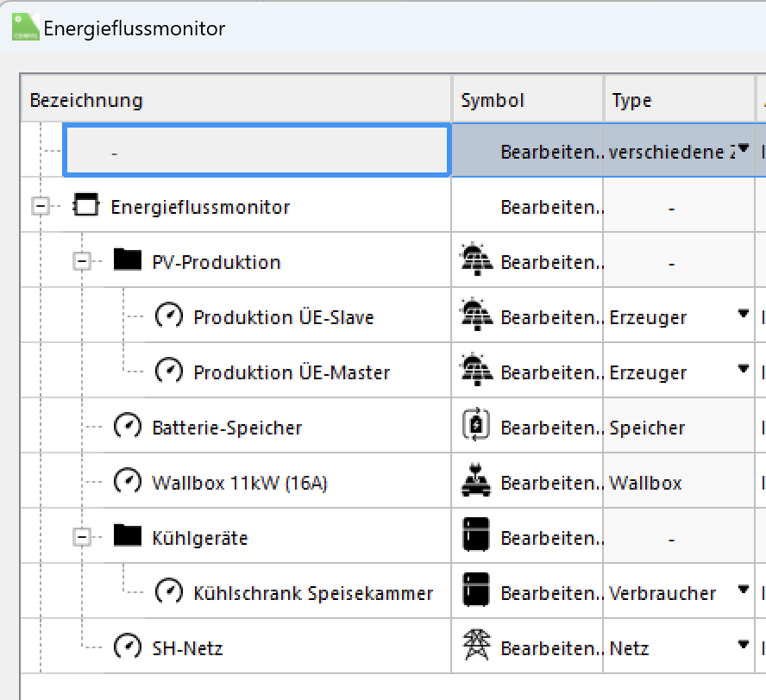Screen dimensions: 766x700
Task: Click Bearbeiten for Batterie-Speicher symbol
Action: (x=552, y=428)
